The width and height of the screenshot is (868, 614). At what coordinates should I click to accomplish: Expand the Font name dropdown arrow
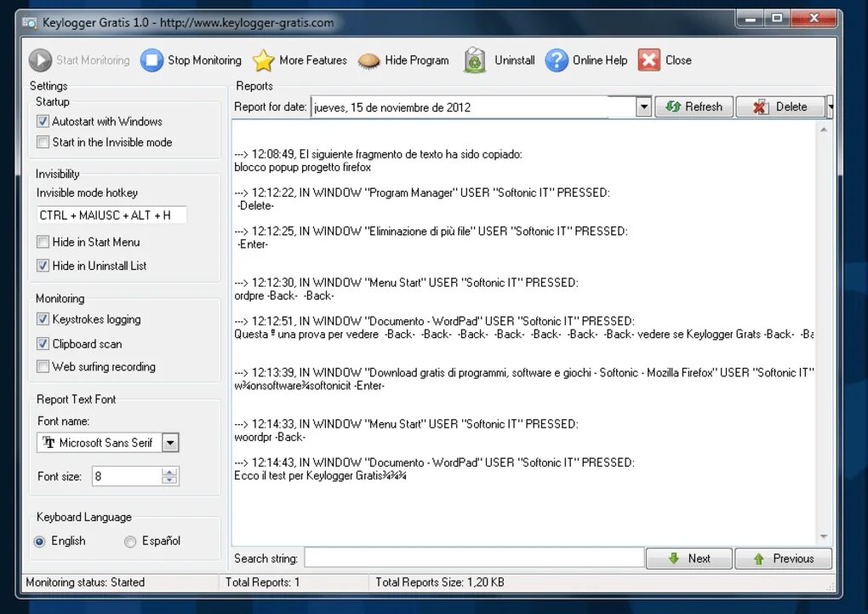pyautogui.click(x=170, y=442)
